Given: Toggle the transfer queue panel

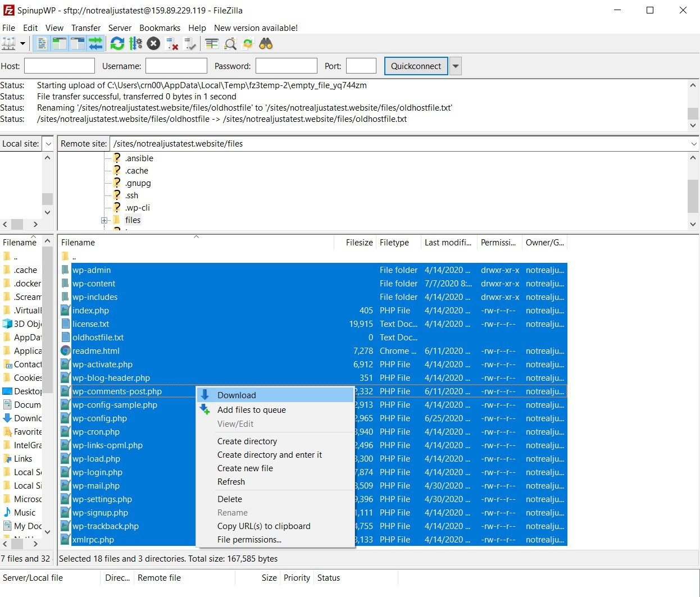Looking at the screenshot, I should 96,44.
